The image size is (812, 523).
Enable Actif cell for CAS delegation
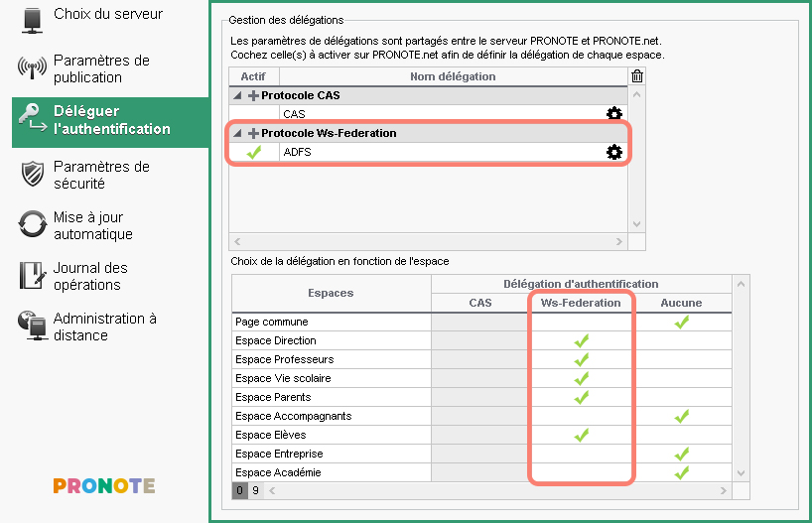[254, 113]
